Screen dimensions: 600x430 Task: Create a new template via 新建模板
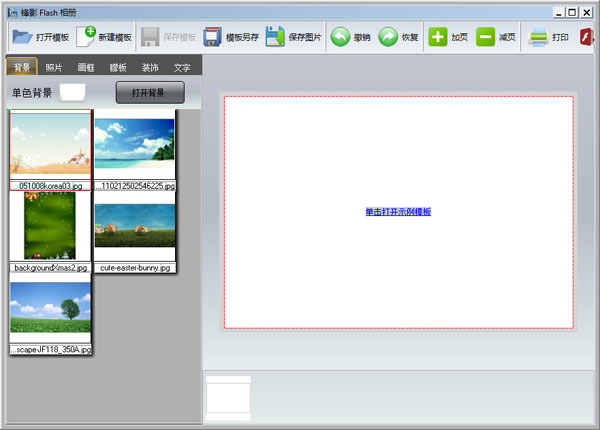coord(104,37)
